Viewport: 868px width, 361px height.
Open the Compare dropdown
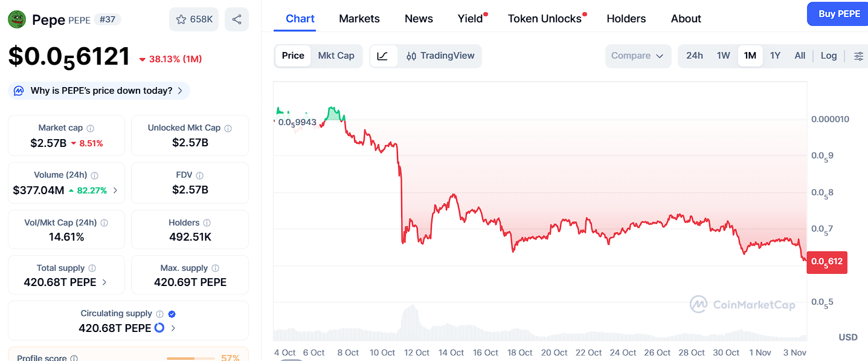pos(638,56)
